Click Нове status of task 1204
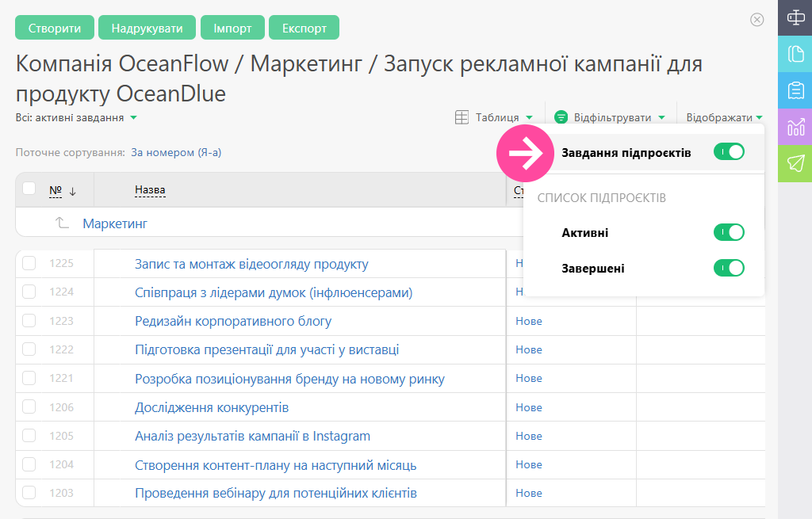Screen dimensions: 812x519 (x=529, y=464)
